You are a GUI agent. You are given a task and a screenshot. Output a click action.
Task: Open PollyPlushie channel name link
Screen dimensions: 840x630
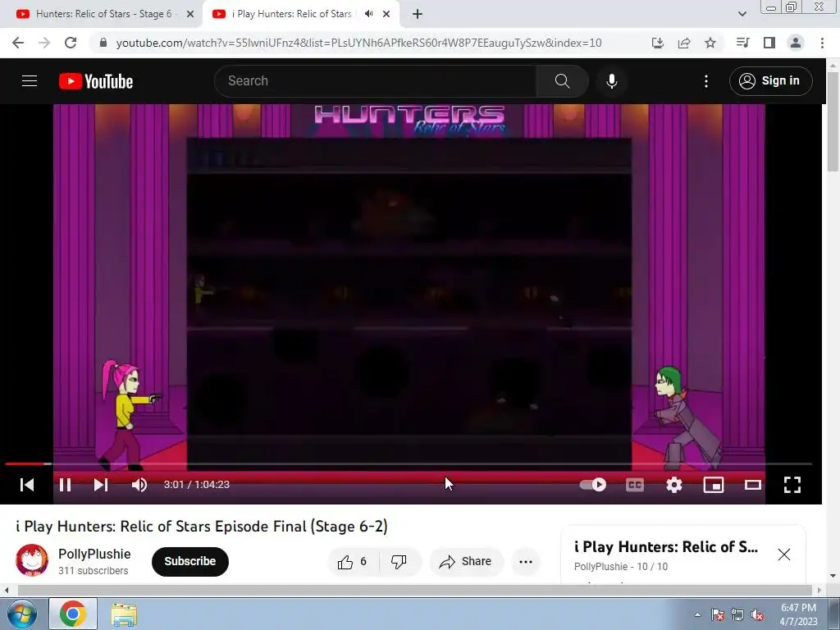[x=94, y=554]
